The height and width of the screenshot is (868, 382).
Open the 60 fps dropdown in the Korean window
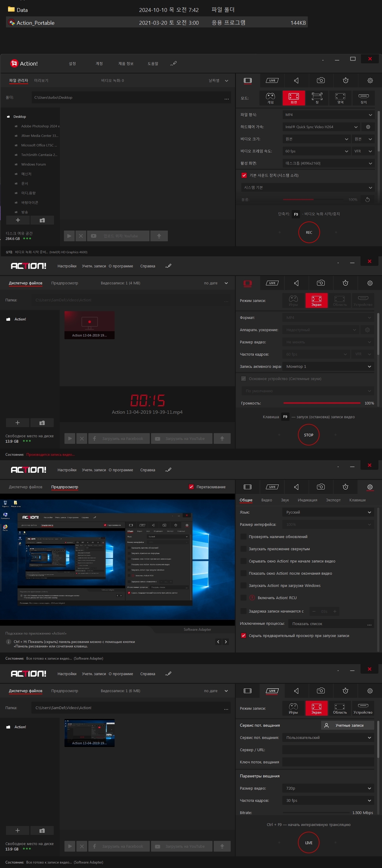[317, 151]
